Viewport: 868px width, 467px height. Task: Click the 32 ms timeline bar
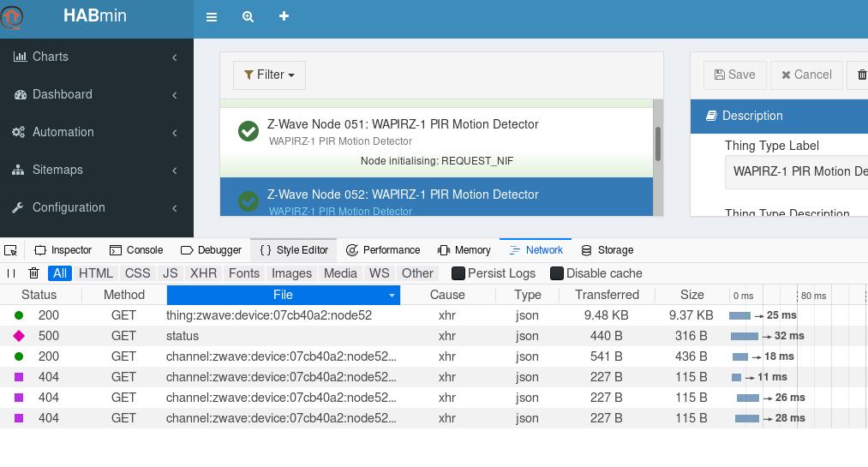(x=744, y=337)
